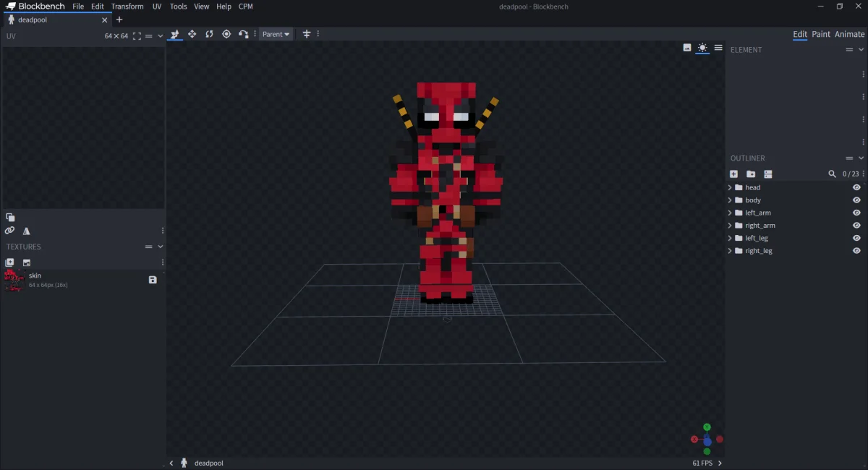Open Outliner toolbar three-dot options
868x470 pixels.
tap(864, 174)
